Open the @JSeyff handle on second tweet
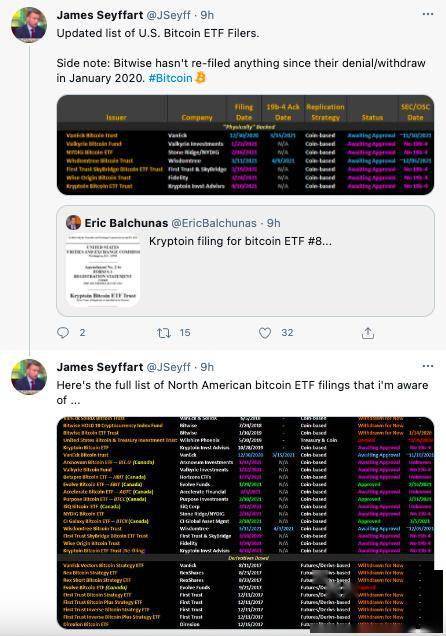This screenshot has height=636, width=446. click(x=168, y=367)
